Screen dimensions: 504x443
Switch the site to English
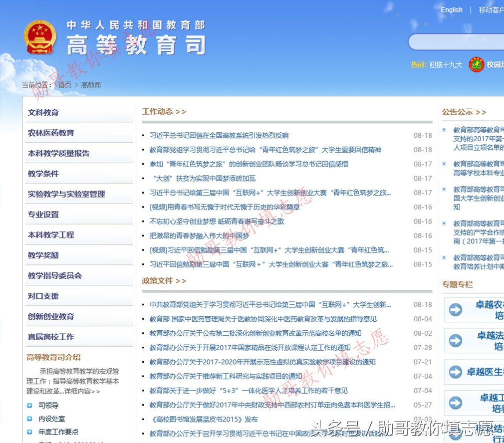coord(451,9)
